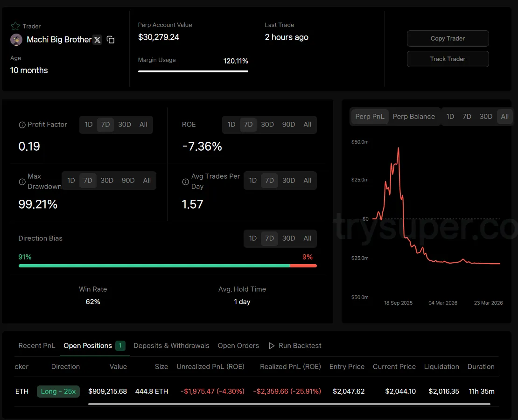Viewport: 518px width, 420px height.
Task: Click the Copy Trader button
Action: [448, 39]
